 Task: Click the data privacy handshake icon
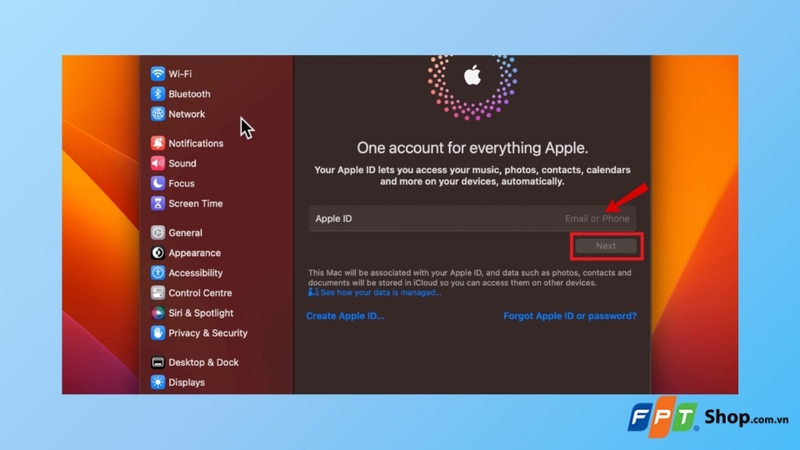click(x=313, y=292)
